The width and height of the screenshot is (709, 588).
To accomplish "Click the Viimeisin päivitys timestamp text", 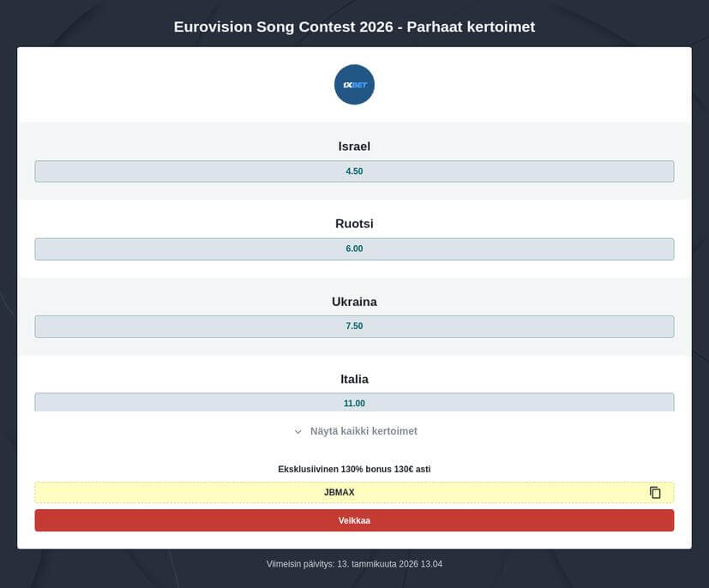I will pyautogui.click(x=354, y=563).
